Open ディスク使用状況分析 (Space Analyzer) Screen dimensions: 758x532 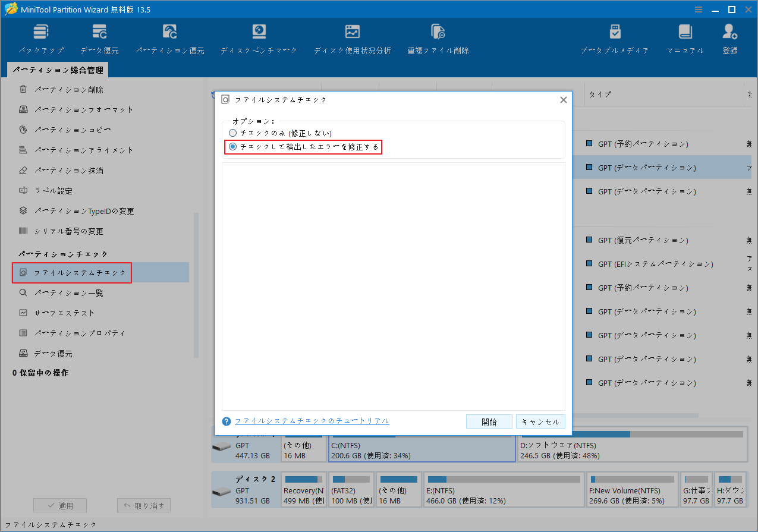352,37
